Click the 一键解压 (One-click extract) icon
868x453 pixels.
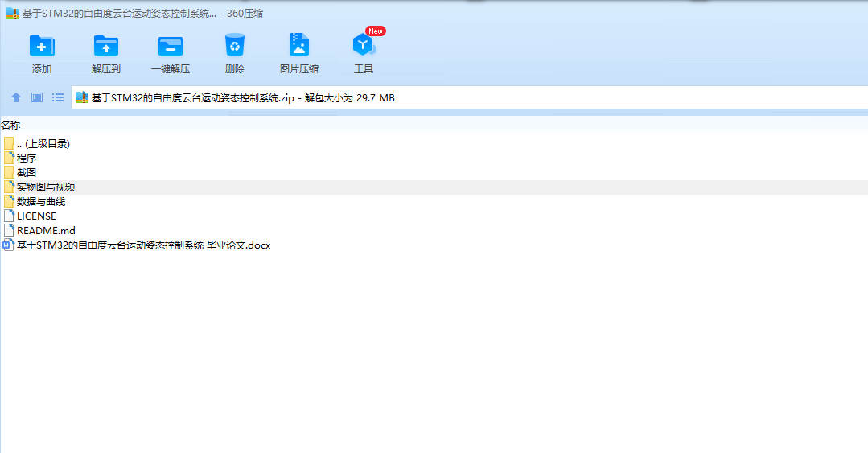pos(170,46)
